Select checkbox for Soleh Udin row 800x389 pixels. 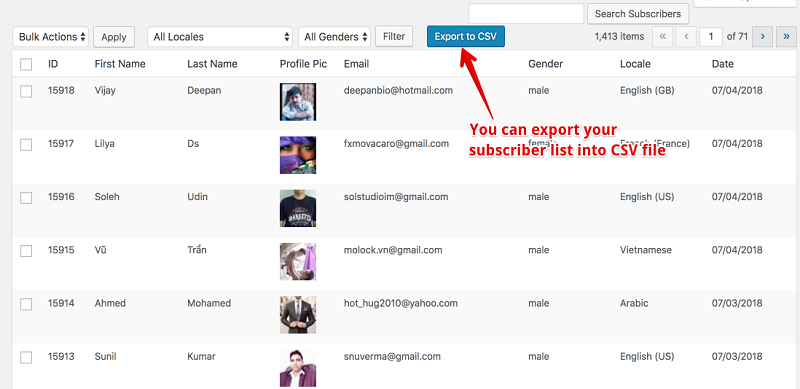pos(26,198)
